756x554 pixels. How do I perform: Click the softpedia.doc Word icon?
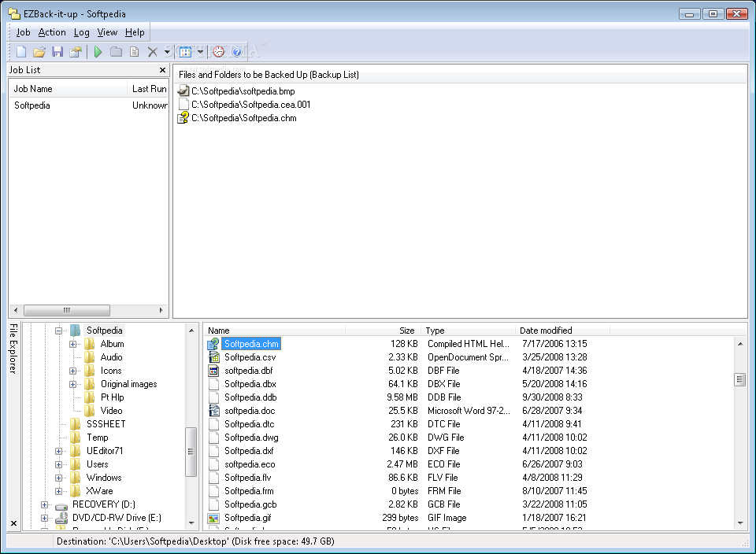(213, 411)
